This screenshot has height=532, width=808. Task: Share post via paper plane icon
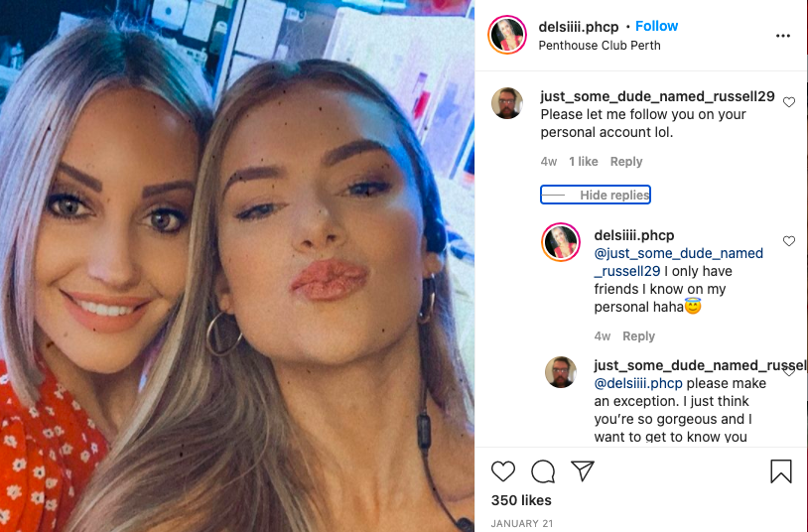pos(583,470)
